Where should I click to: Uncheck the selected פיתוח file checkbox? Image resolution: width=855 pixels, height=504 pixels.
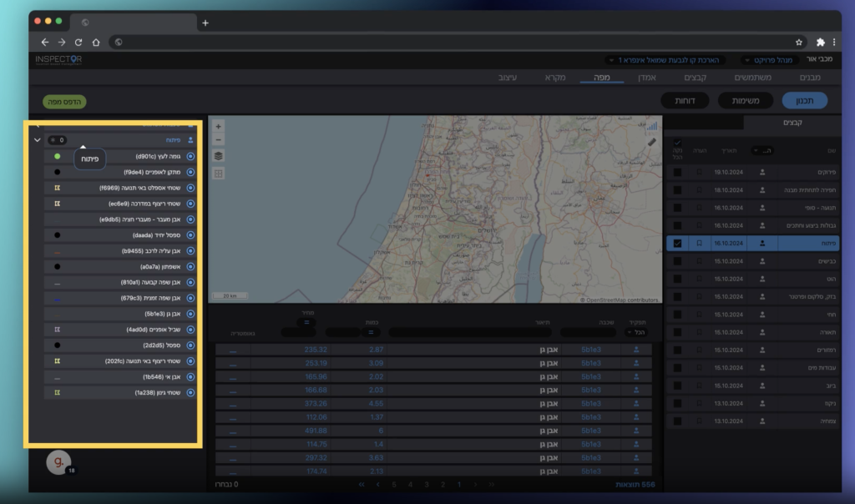[x=677, y=244]
